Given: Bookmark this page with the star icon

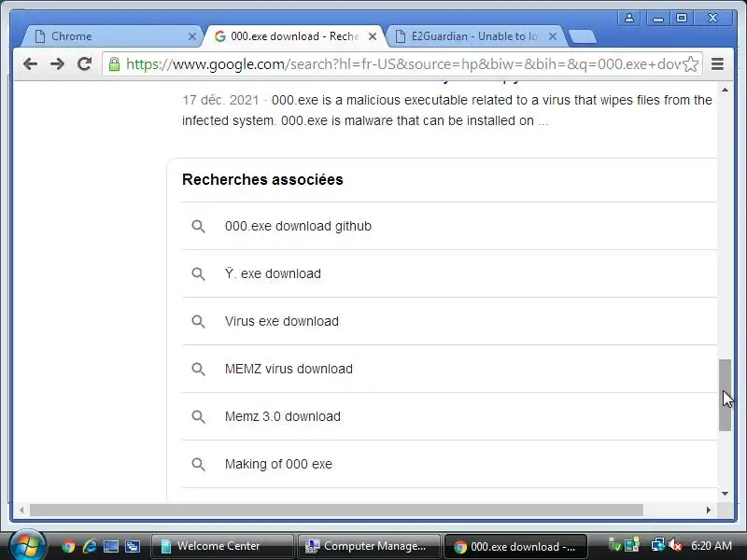Looking at the screenshot, I should point(690,64).
